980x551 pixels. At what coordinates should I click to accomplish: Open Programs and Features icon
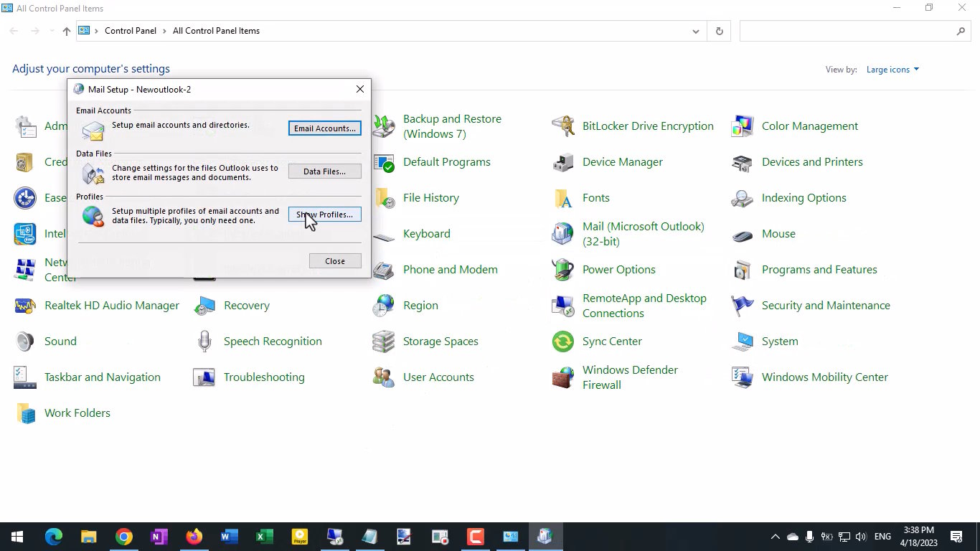click(x=743, y=270)
